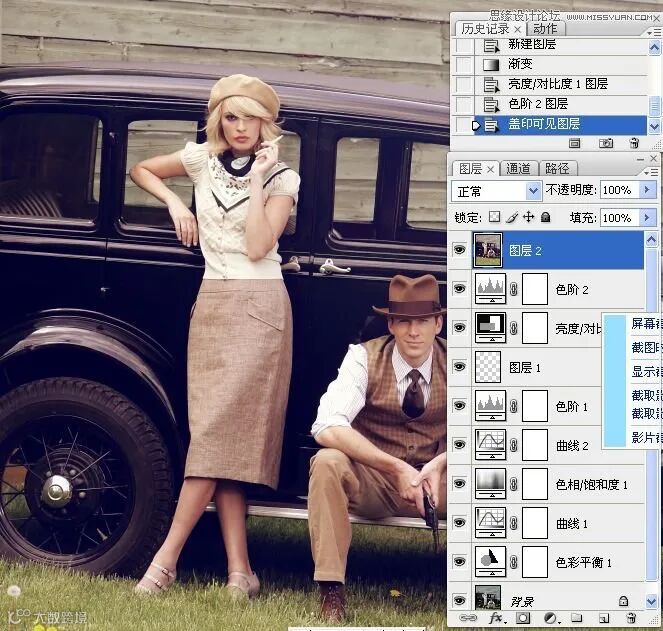This screenshot has width=663, height=631.
Task: Switch to the 通道 tab
Action: [x=518, y=169]
